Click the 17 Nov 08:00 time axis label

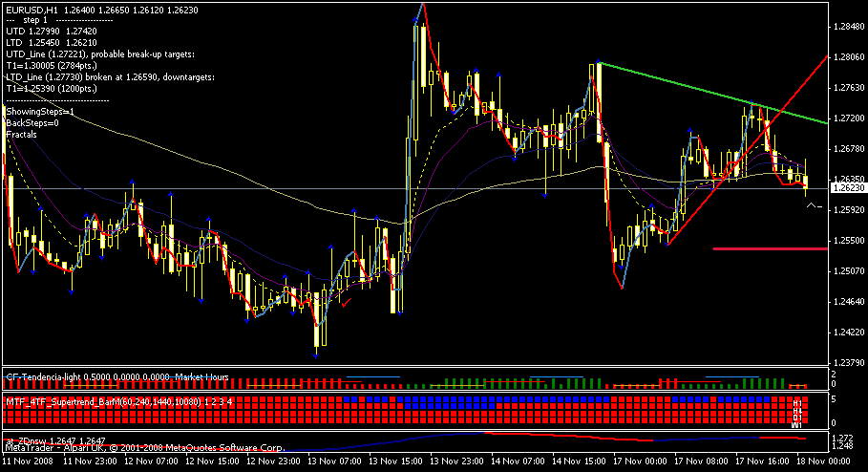(x=699, y=461)
